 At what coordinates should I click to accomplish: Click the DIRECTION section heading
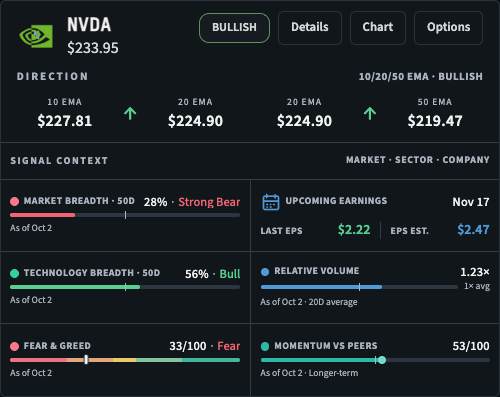tap(53, 76)
